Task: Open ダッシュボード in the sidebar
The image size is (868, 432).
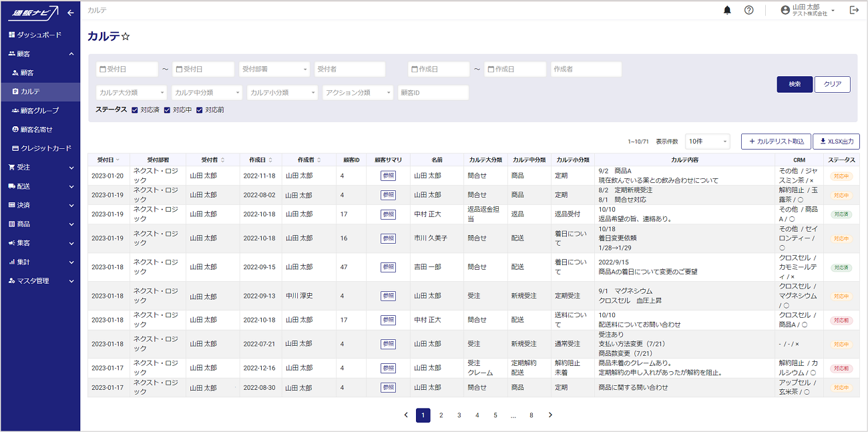Action: pyautogui.click(x=39, y=35)
